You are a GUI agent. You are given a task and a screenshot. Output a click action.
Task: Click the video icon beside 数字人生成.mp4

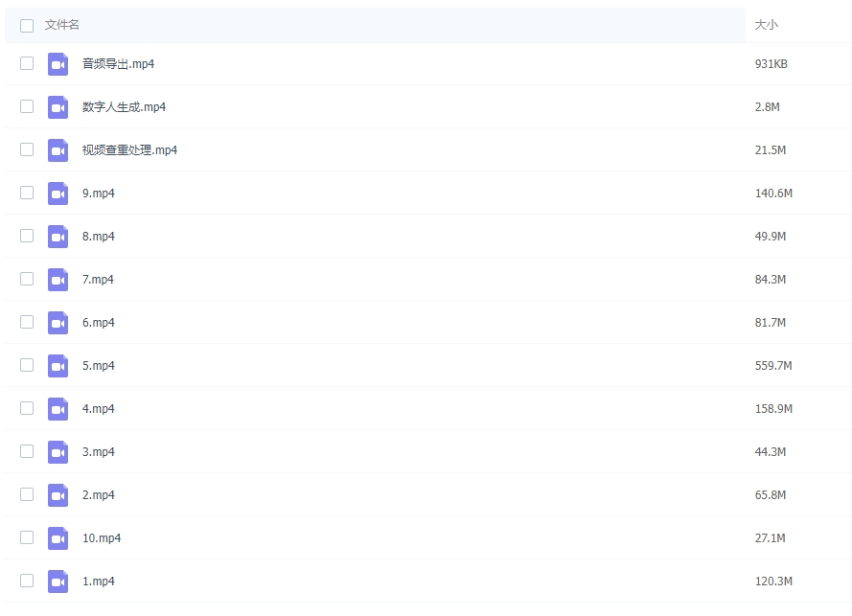(58, 107)
